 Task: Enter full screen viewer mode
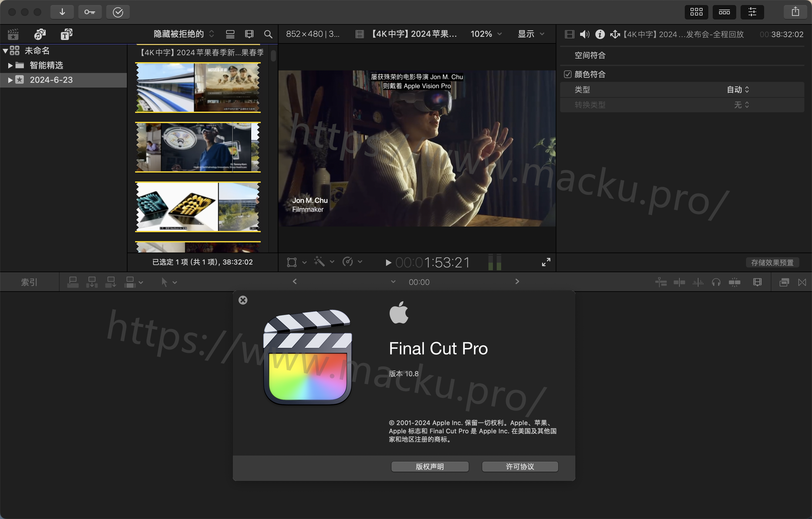point(546,262)
